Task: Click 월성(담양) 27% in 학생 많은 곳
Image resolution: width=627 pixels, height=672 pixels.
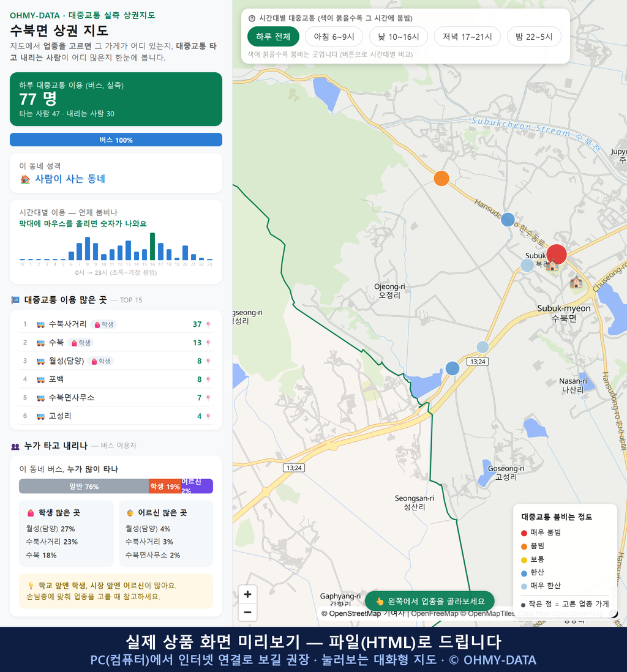Action: [x=51, y=529]
